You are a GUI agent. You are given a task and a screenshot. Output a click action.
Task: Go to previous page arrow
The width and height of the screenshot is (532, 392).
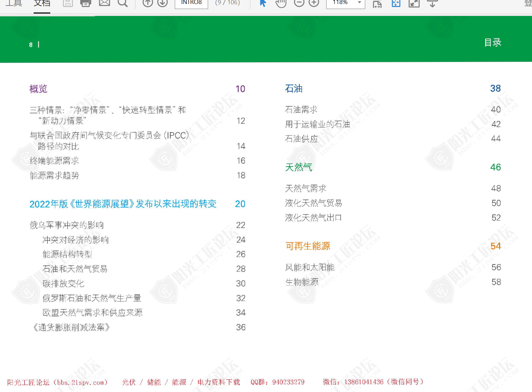point(147,3)
